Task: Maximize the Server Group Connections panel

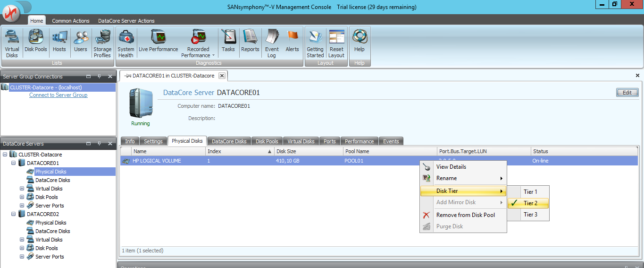Action: click(89, 77)
